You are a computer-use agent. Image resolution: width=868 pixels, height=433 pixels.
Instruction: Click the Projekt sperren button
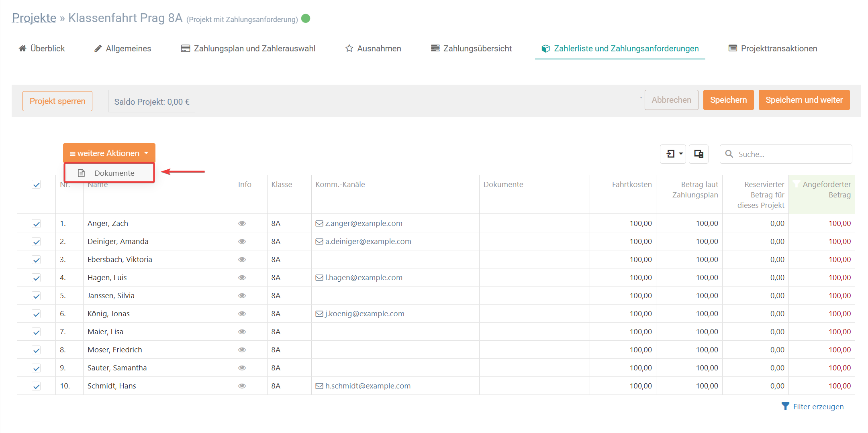click(x=57, y=101)
